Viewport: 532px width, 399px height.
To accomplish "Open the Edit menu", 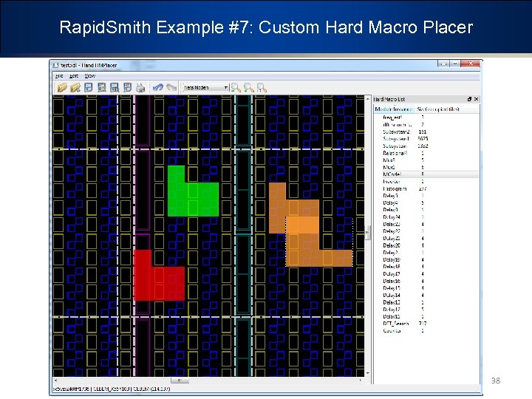I will (74, 76).
